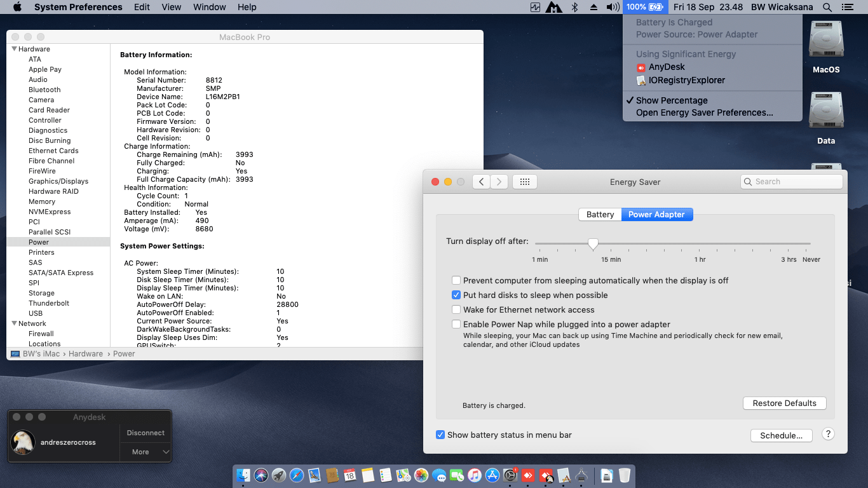Collapse the Hardware section in sidebar
868x488 pixels.
15,49
